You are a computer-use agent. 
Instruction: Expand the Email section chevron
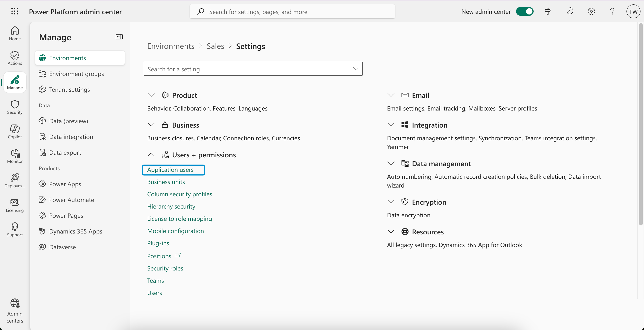(x=391, y=95)
